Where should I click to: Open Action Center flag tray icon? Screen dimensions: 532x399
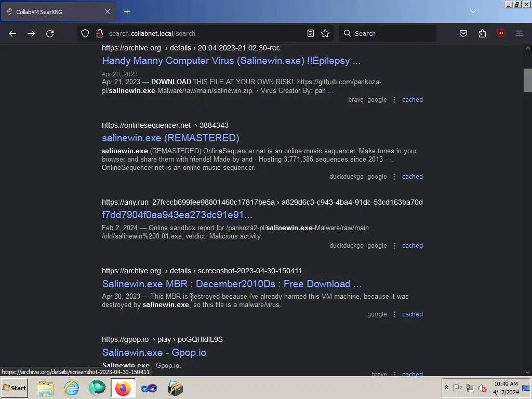pyautogui.click(x=457, y=388)
